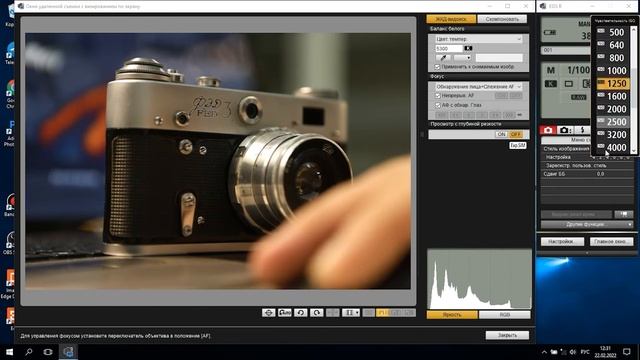Collapse the live view side panel handle
The height and width of the screenshot is (360, 640).
coord(422,134)
